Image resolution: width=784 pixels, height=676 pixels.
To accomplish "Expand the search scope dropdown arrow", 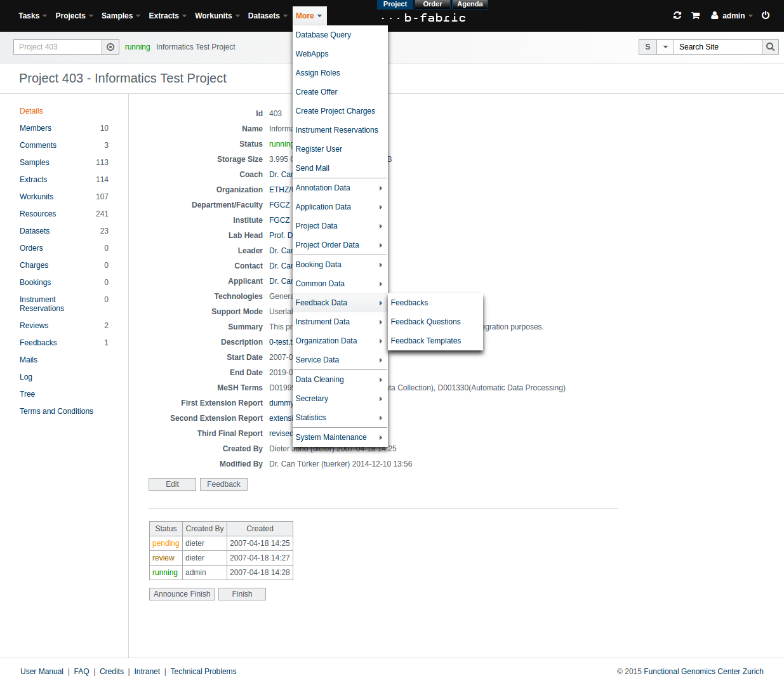I will pyautogui.click(x=665, y=47).
